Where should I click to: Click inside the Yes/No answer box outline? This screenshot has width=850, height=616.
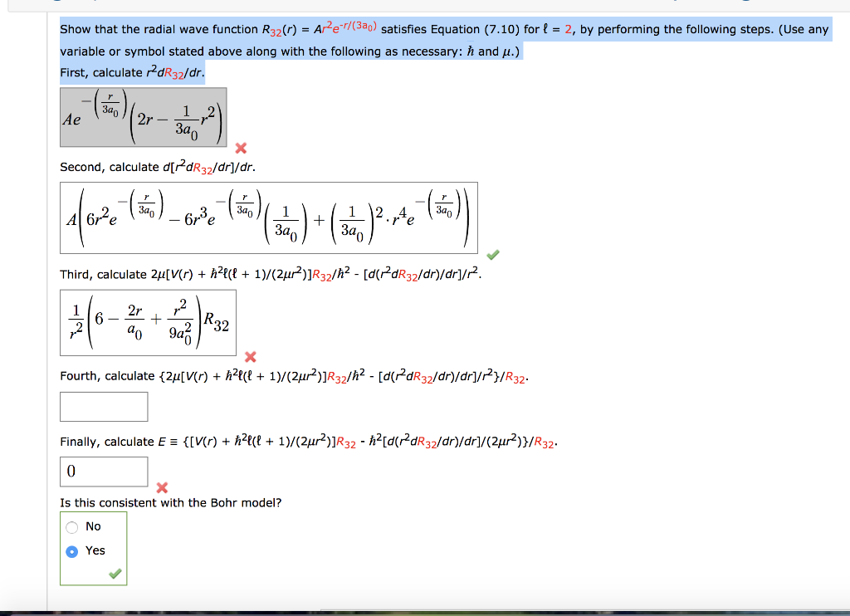coord(93,549)
